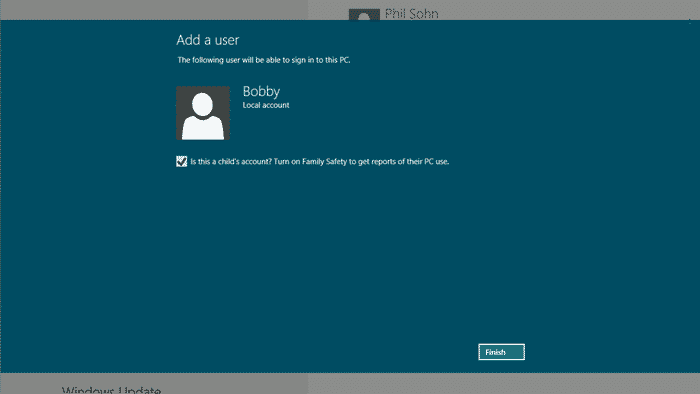Click dimmed right pane below the dialog

504,383
